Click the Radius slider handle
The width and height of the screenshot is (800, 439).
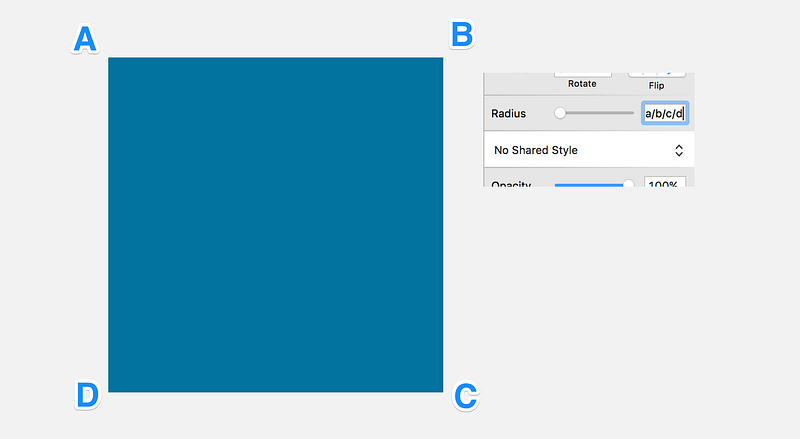(x=560, y=113)
